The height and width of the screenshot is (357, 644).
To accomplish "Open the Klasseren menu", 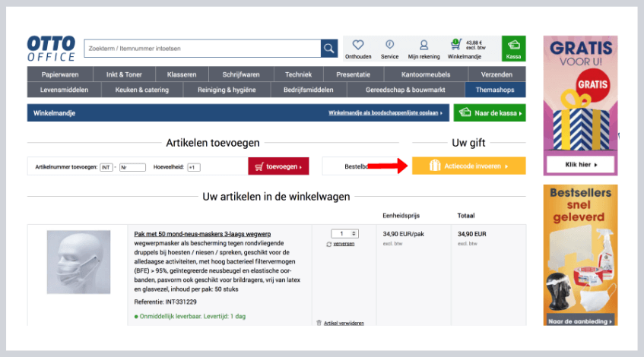I will click(182, 74).
